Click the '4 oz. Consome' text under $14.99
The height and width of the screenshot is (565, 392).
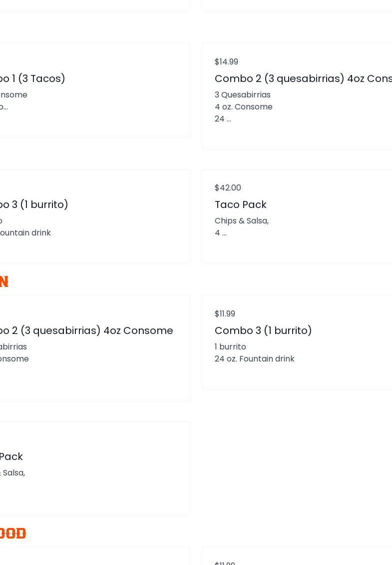(243, 106)
